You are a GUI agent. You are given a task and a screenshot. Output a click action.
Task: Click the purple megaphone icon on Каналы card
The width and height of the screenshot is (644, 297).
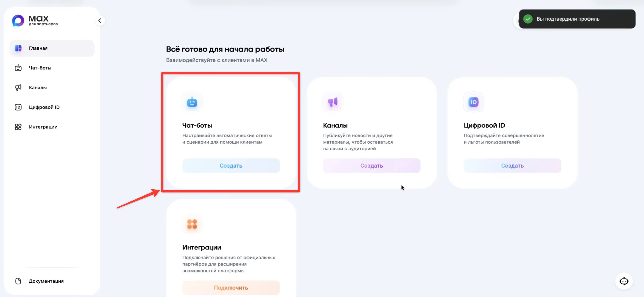pyautogui.click(x=333, y=102)
